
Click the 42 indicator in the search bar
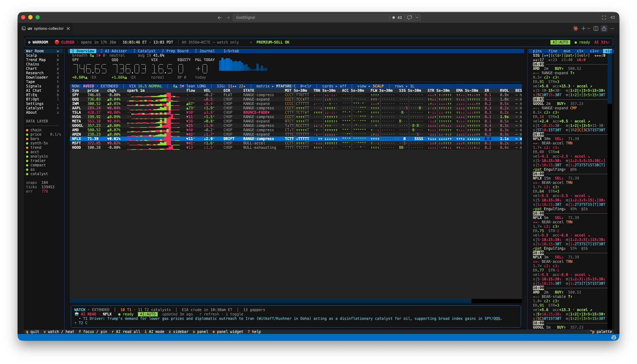[397, 18]
